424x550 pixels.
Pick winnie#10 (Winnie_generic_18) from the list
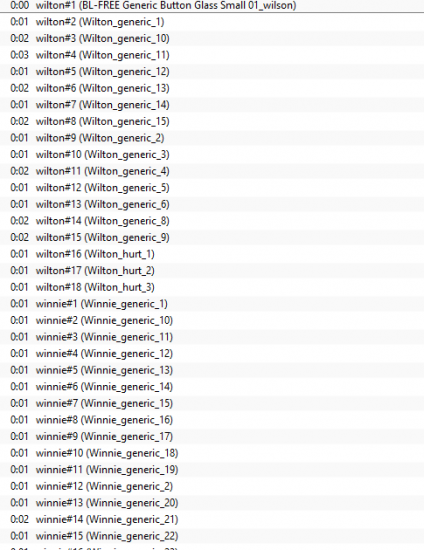point(212,453)
